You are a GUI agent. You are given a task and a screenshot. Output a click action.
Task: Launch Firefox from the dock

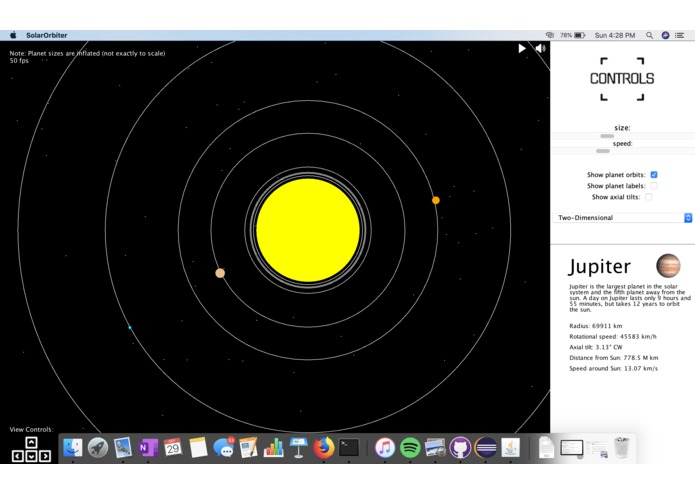(324, 447)
